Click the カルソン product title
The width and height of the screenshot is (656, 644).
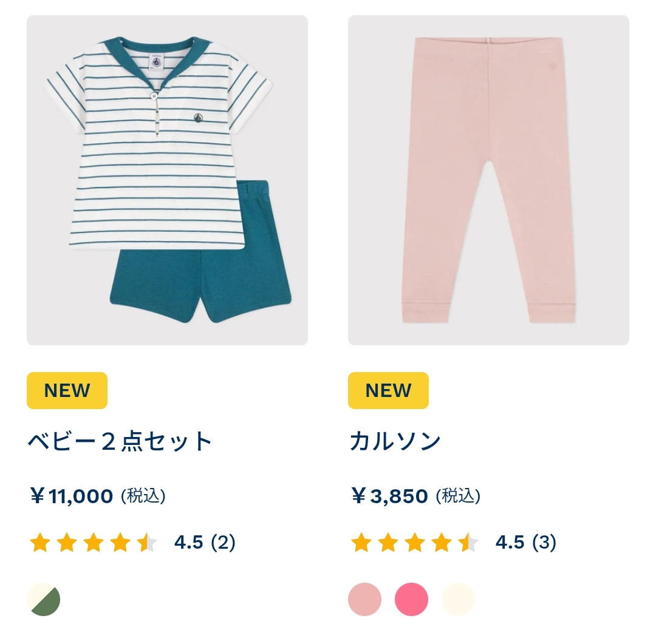[x=395, y=441]
